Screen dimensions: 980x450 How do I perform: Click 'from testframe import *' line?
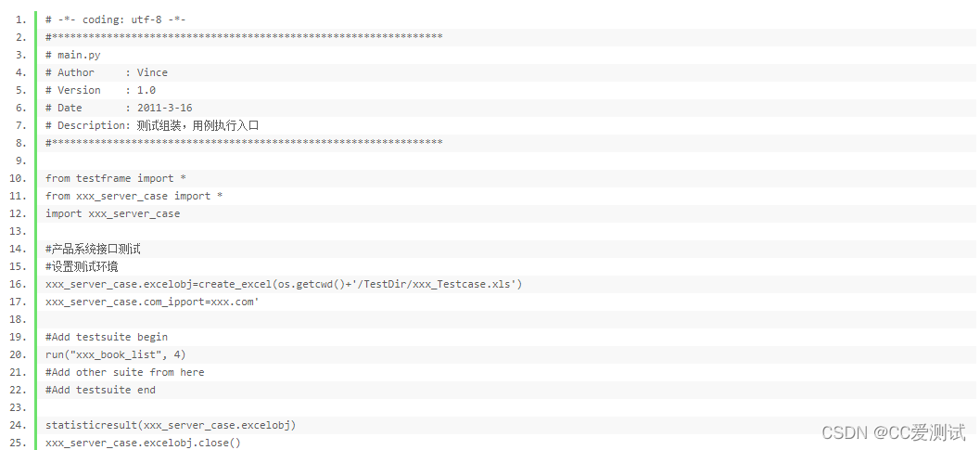point(116,178)
